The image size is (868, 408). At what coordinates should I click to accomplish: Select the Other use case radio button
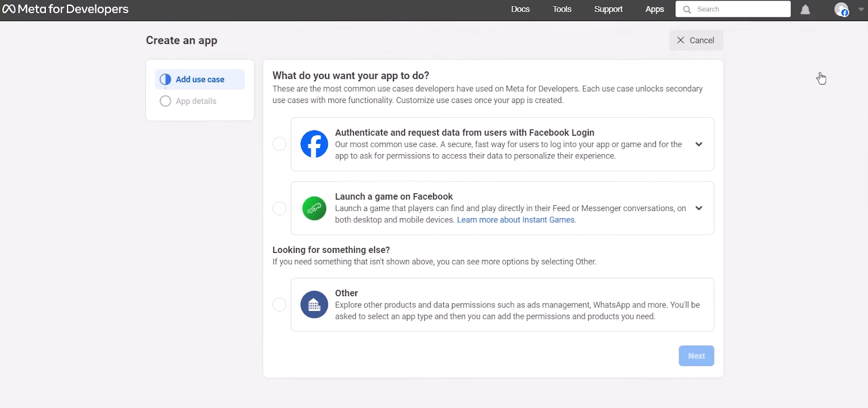point(279,304)
